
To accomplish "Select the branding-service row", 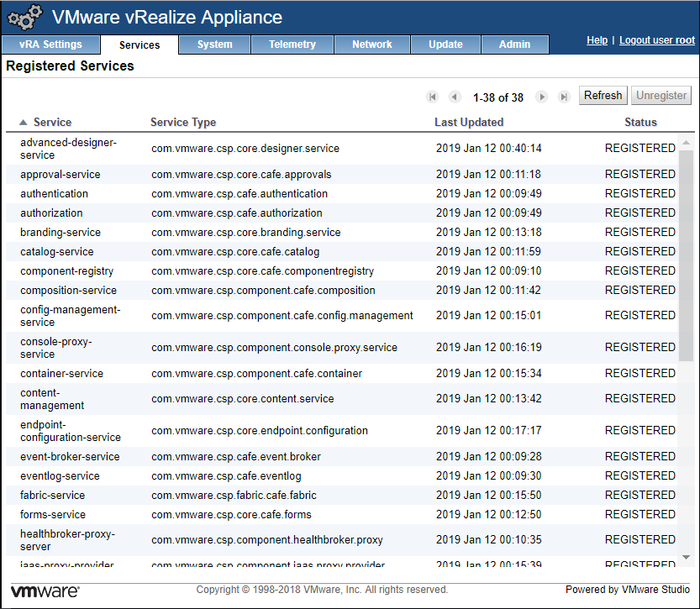I will tap(341, 233).
